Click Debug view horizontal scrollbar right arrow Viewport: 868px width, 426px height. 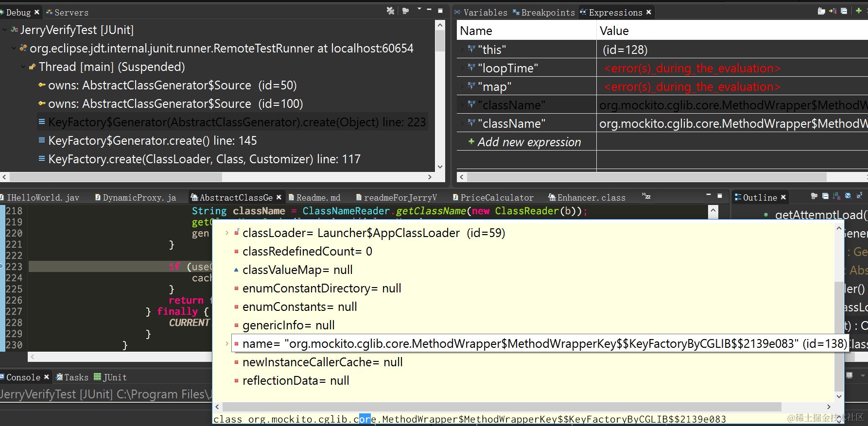tap(430, 177)
